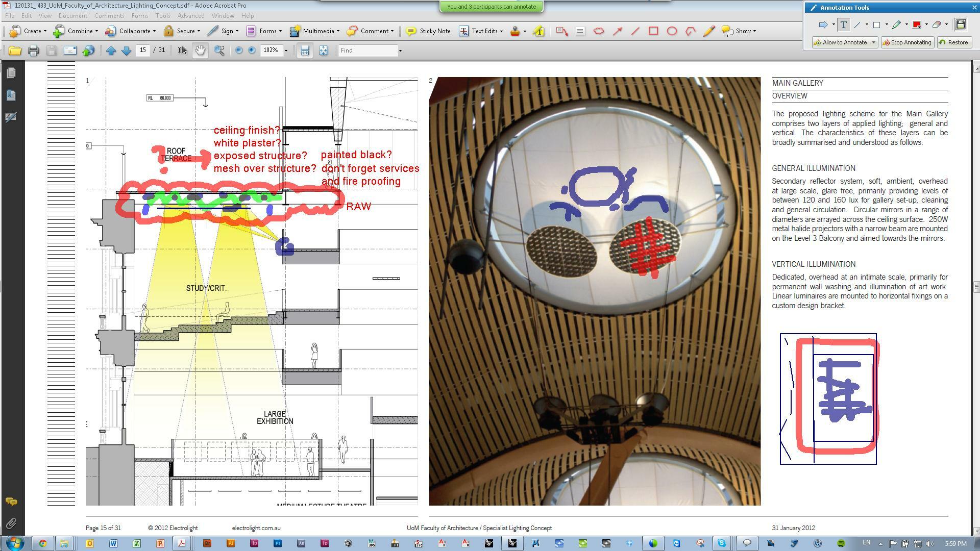
Task: Select the annotation eraser tool
Action: [937, 24]
